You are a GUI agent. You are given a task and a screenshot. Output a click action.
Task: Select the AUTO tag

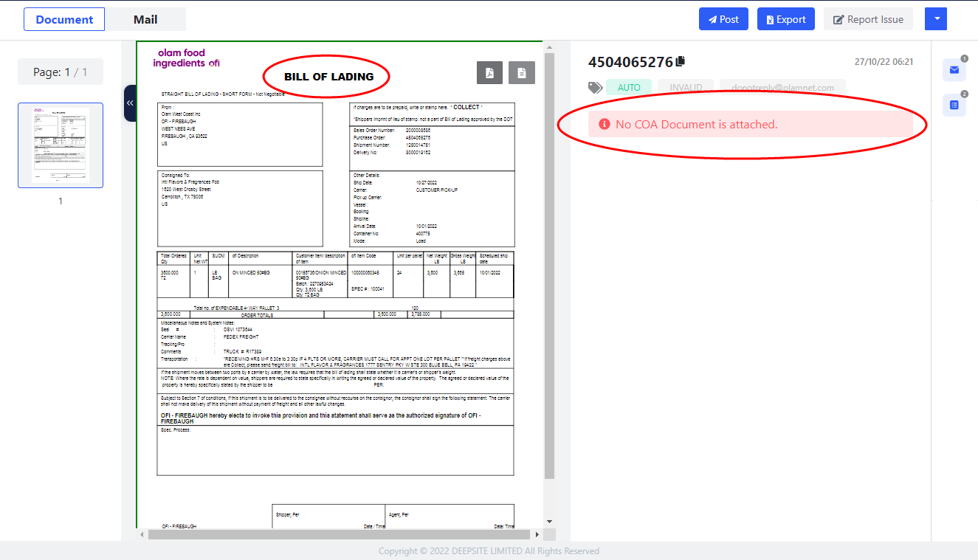[x=629, y=88]
